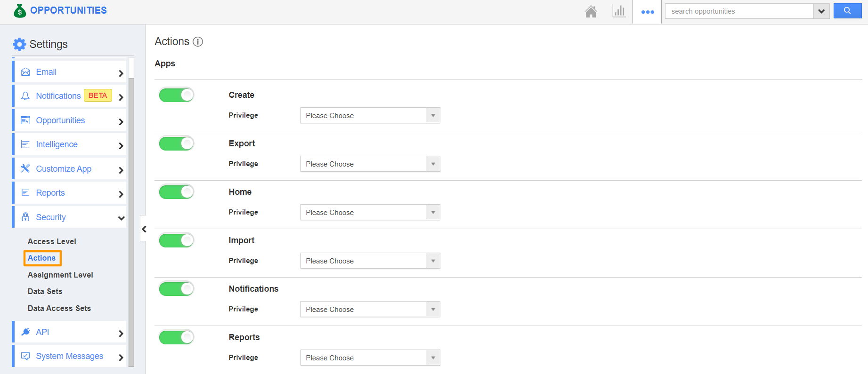
Task: Click the sidebar vertical scrollbar
Action: [131, 212]
